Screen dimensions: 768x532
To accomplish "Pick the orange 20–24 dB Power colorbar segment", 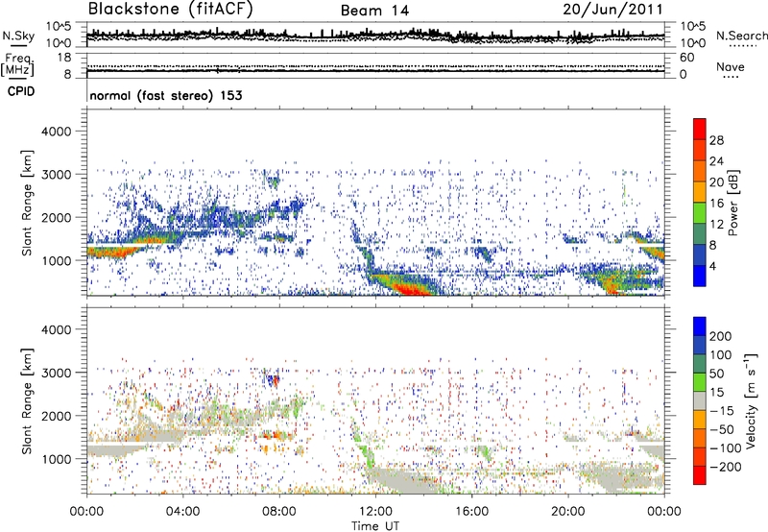I will [x=700, y=171].
